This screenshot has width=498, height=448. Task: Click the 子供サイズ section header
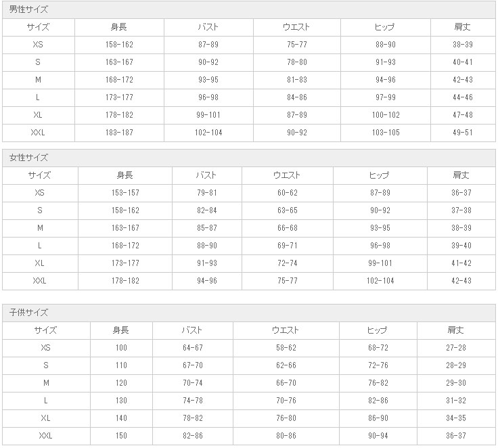pos(28,313)
